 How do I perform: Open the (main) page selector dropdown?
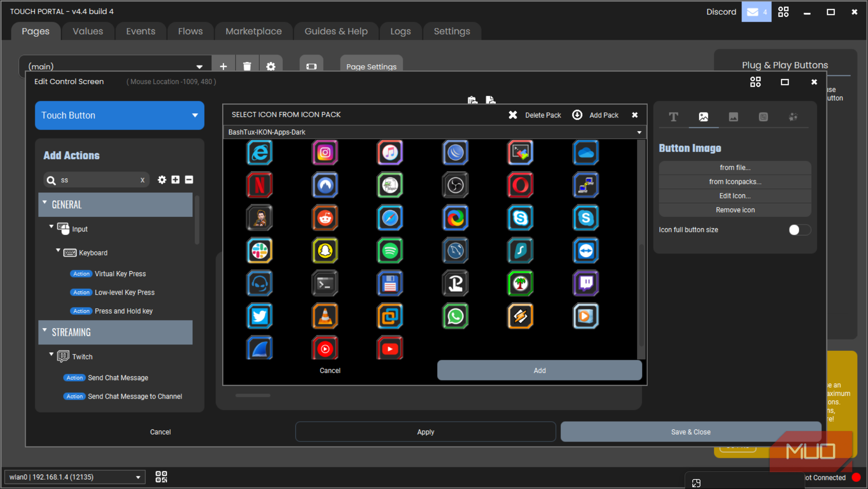pos(115,66)
